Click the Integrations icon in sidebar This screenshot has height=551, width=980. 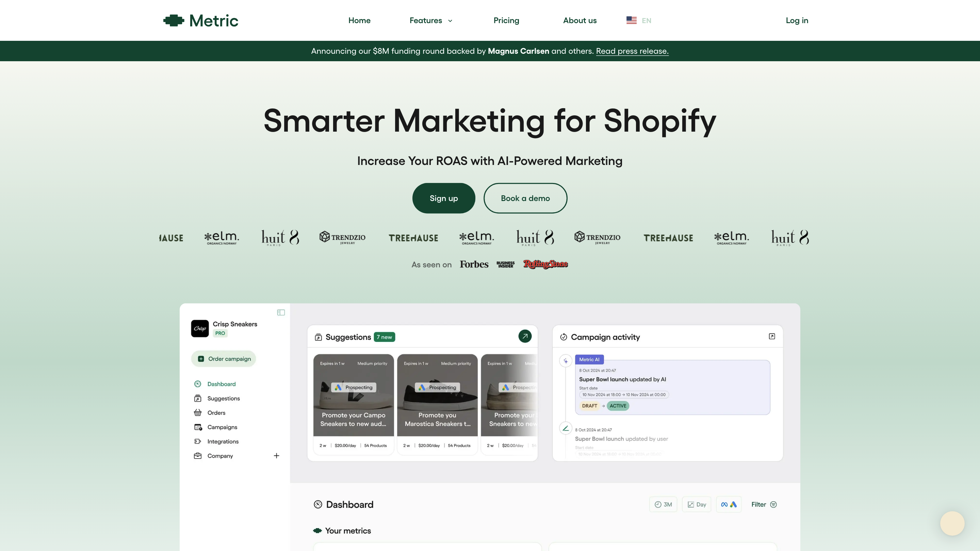tap(197, 441)
